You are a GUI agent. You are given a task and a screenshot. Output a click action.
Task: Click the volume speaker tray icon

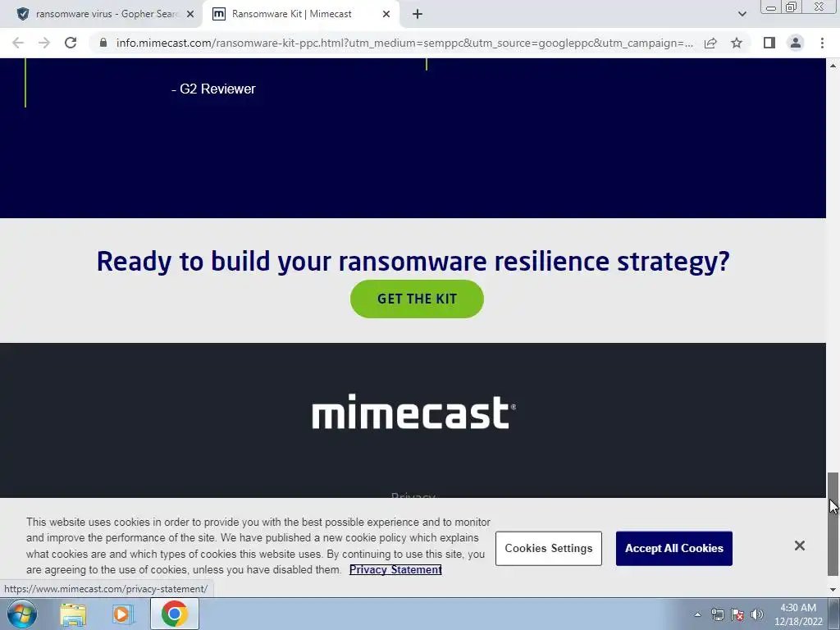(757, 614)
